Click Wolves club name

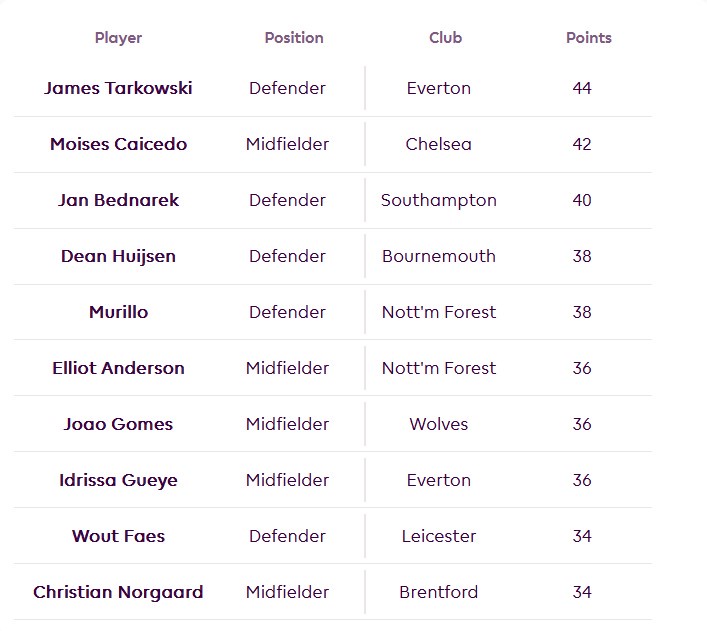[438, 424]
